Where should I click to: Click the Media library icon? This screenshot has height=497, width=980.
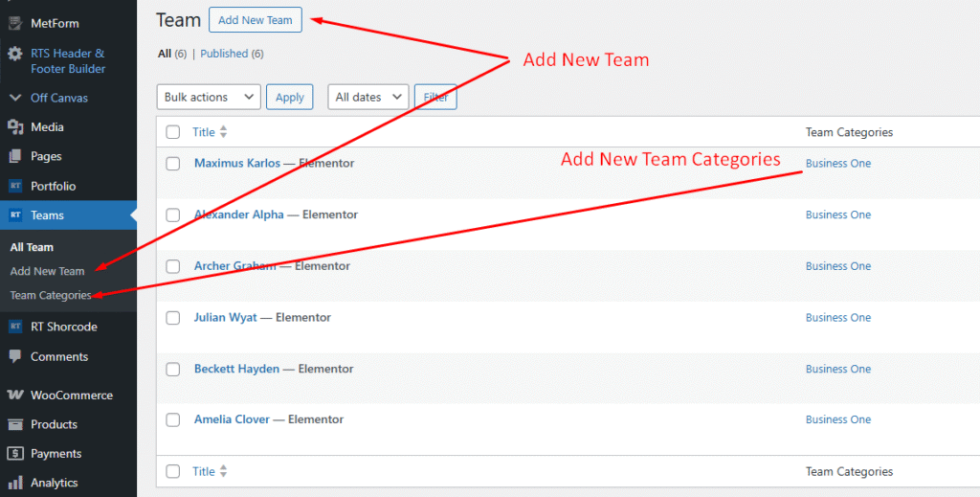point(15,127)
